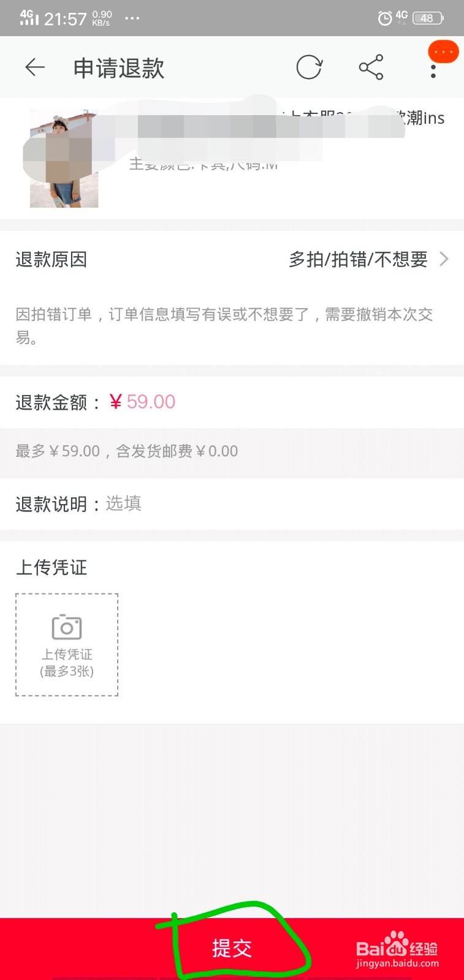Tap the alarm clock status icon

(384, 18)
